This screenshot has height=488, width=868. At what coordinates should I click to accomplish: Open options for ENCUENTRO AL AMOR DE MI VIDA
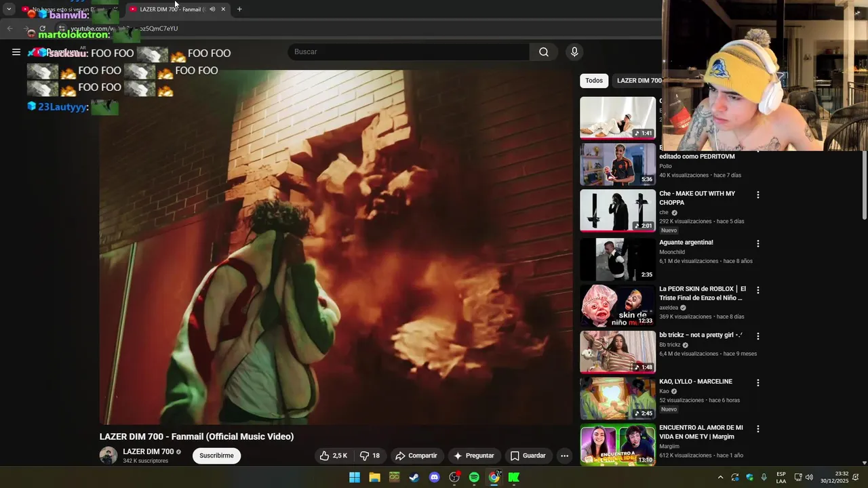tap(758, 429)
